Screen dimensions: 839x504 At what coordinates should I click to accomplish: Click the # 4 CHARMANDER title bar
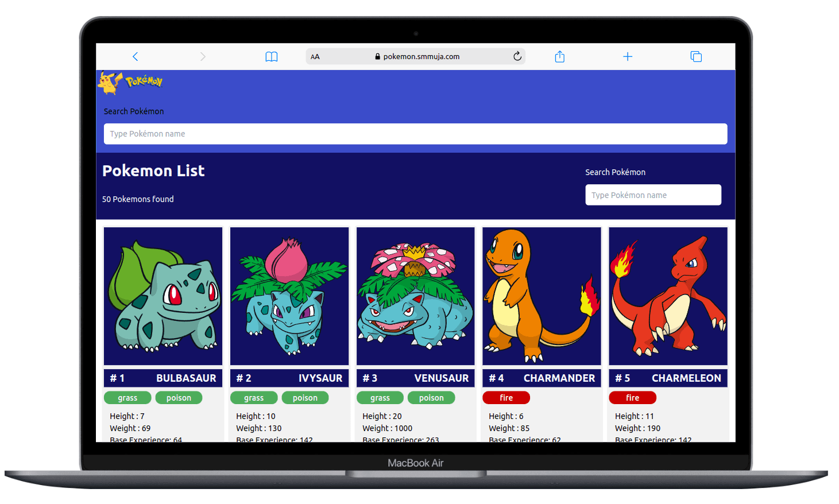tap(542, 378)
